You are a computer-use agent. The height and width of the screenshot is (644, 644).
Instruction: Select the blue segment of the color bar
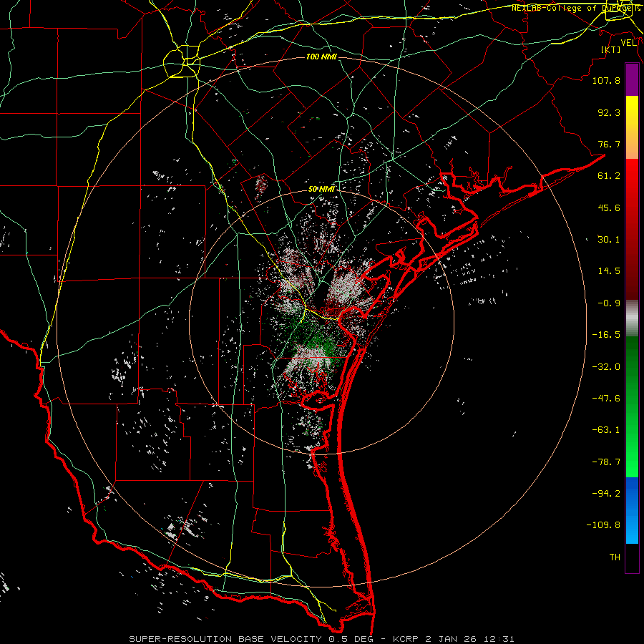click(x=632, y=510)
